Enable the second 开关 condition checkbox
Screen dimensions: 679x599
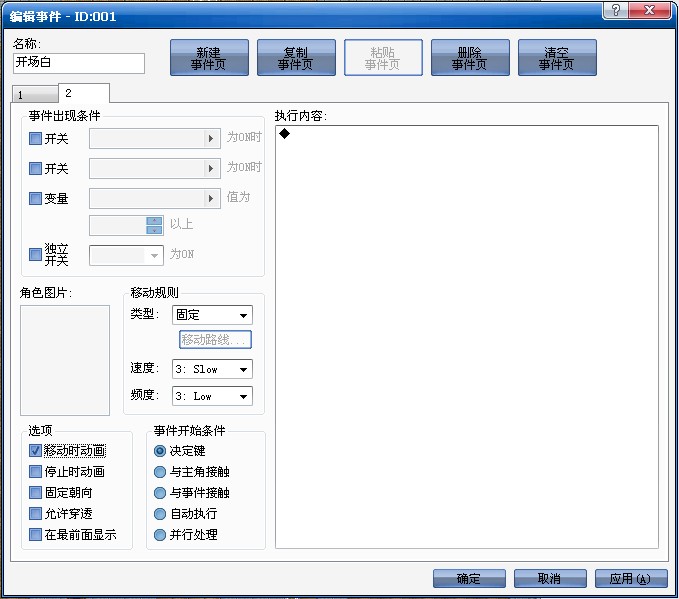pos(35,168)
